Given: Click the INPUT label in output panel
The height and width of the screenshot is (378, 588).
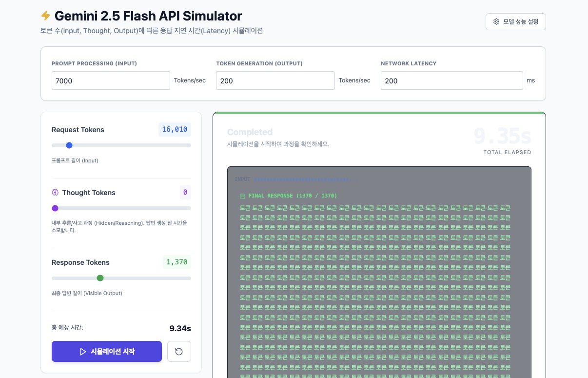Looking at the screenshot, I should (x=242, y=179).
